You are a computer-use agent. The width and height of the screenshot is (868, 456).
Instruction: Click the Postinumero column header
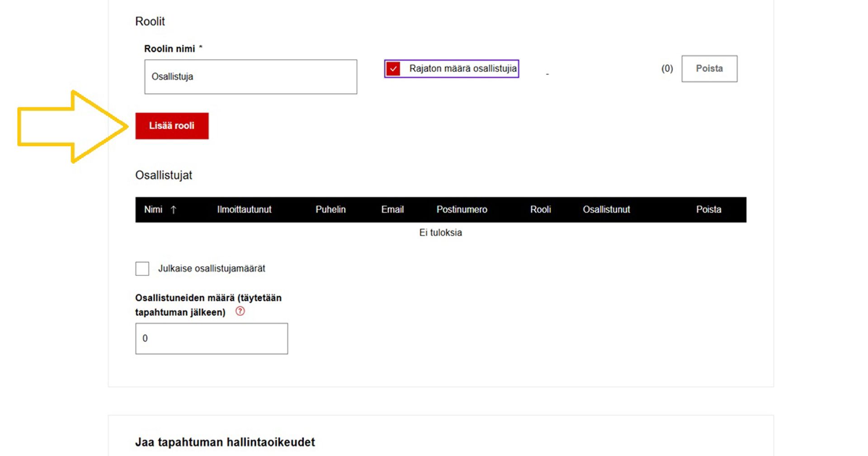coord(462,209)
